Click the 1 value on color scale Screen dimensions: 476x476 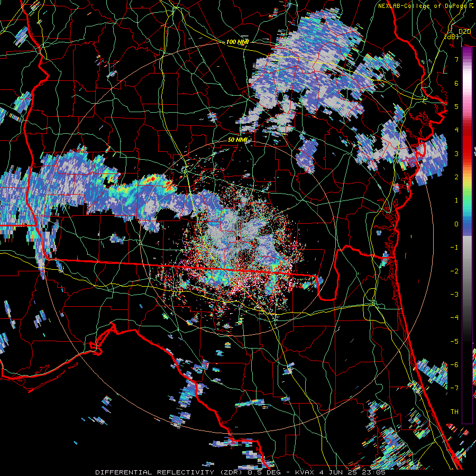pos(456,200)
